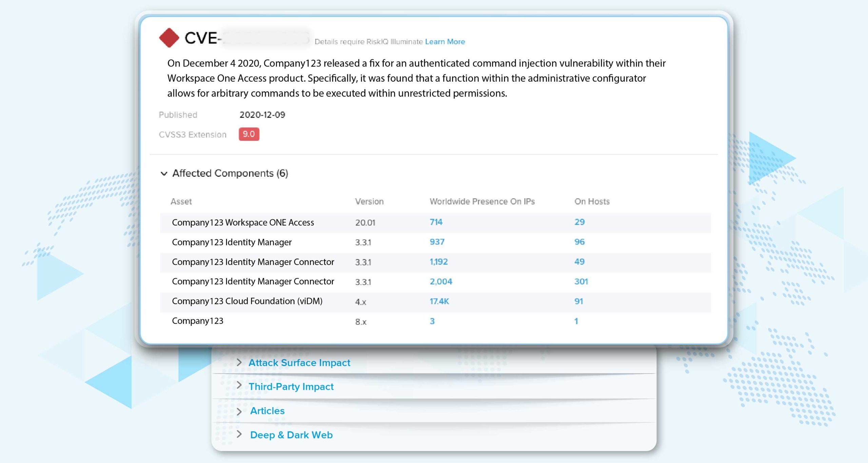This screenshot has width=868, height=463.
Task: Click the CVSS3 Extension label
Action: 193,135
